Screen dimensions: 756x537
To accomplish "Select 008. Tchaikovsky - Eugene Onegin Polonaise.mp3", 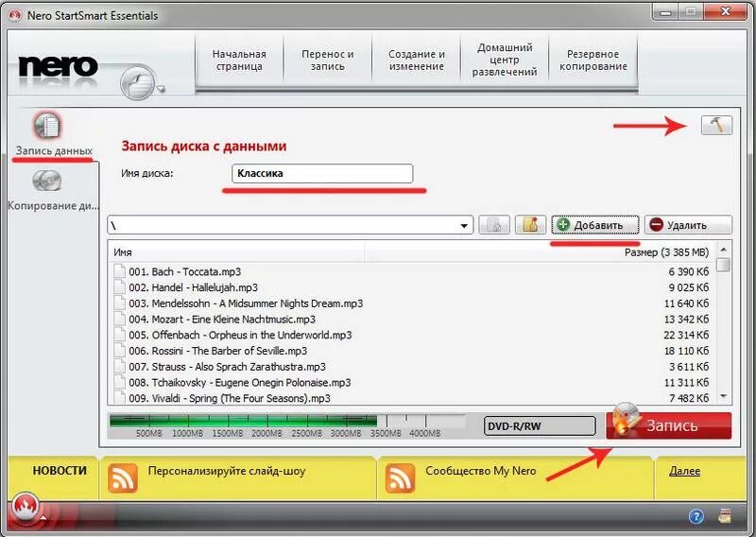I will click(240, 383).
